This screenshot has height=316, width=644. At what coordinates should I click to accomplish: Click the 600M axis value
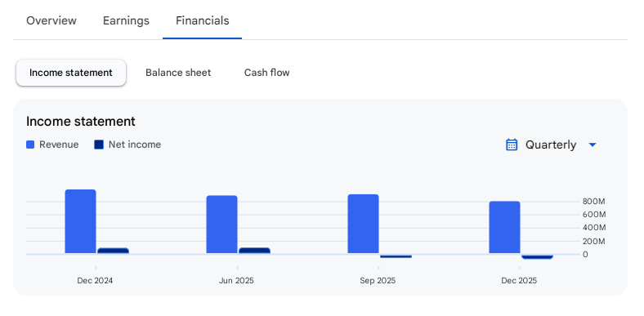click(594, 215)
